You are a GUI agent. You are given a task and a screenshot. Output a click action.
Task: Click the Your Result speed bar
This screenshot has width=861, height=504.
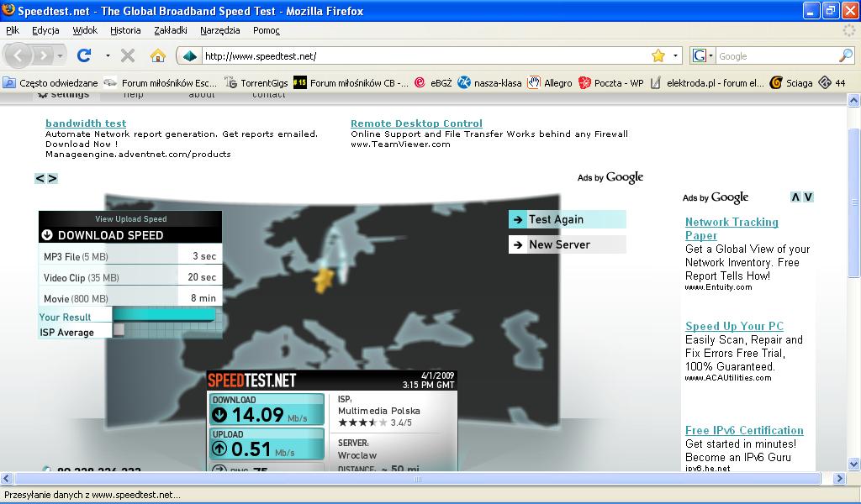pyautogui.click(x=165, y=317)
